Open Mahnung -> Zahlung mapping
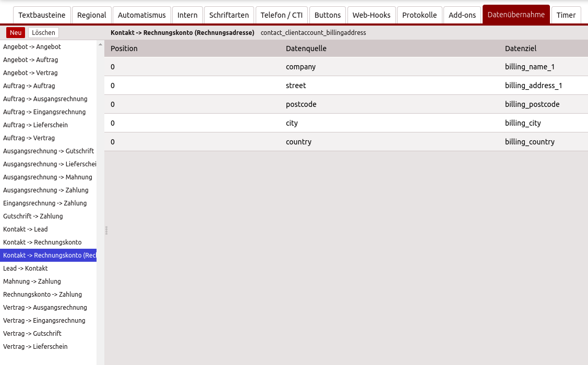The image size is (588, 365). click(x=32, y=282)
